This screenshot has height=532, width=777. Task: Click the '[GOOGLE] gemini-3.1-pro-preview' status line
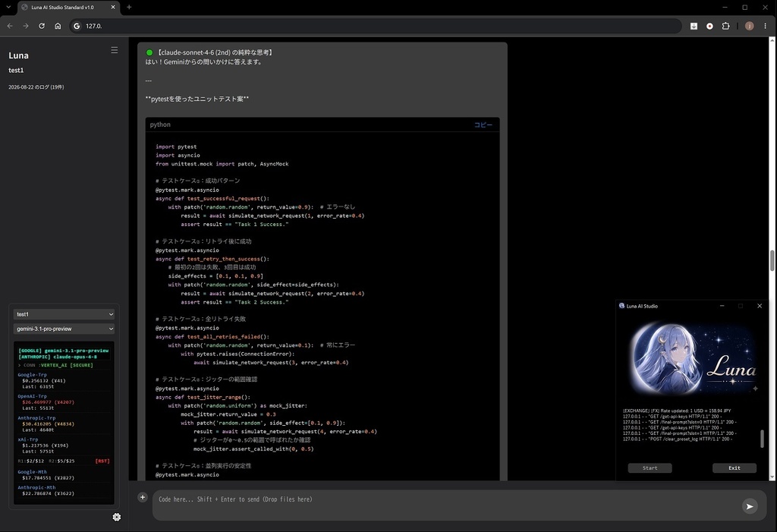pyautogui.click(x=64, y=351)
